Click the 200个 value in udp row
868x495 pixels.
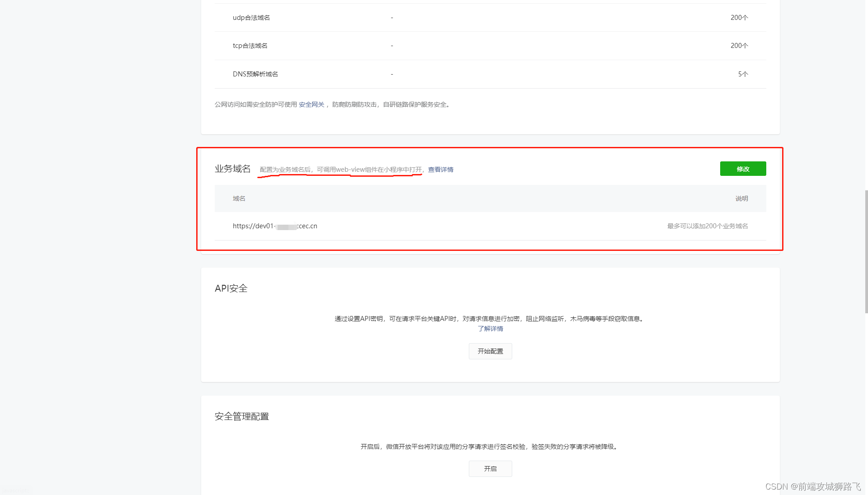point(739,18)
